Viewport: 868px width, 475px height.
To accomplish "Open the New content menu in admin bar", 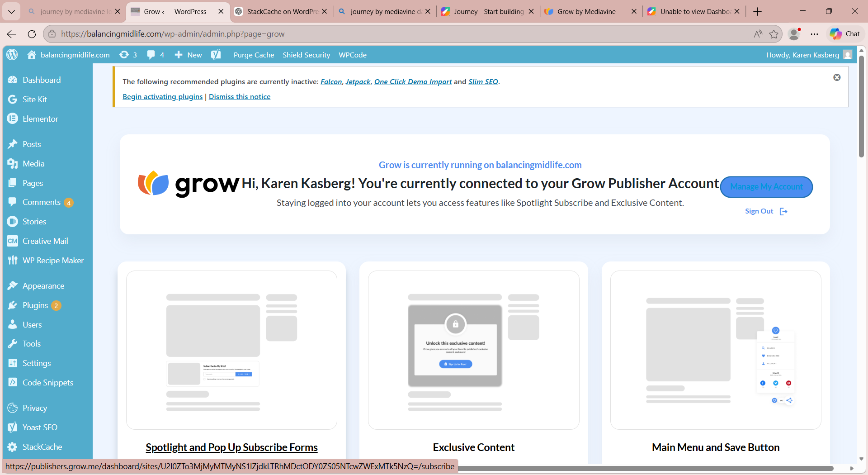I will click(x=189, y=55).
